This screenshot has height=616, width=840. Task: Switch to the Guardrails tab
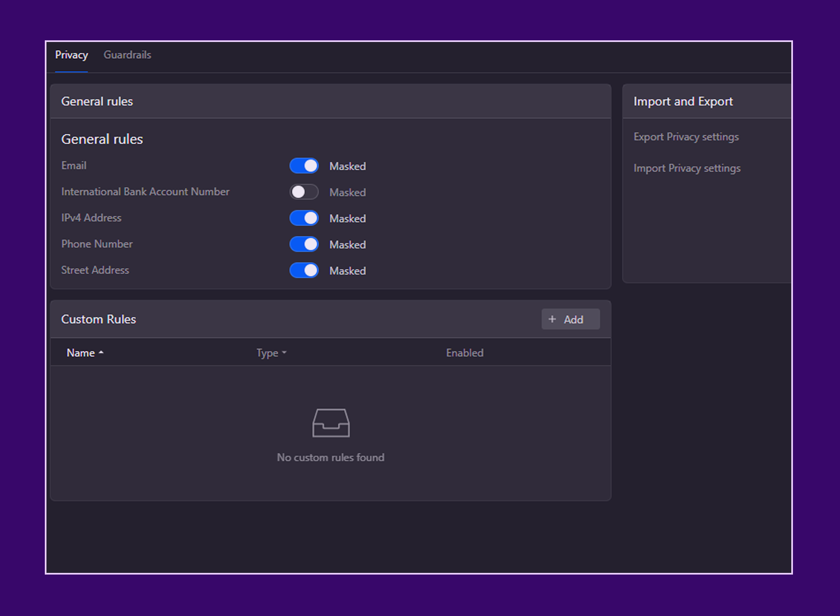pyautogui.click(x=127, y=55)
